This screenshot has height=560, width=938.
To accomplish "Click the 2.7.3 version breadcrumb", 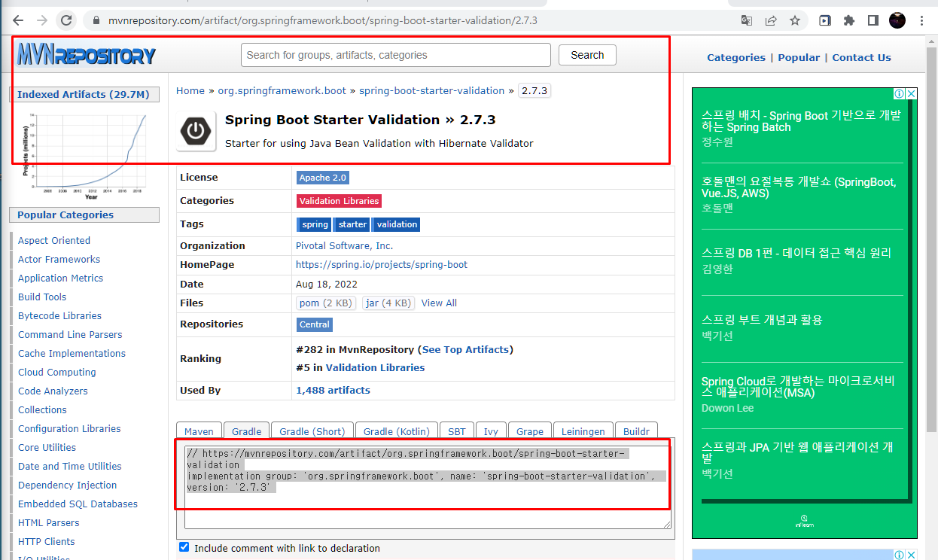I will click(x=534, y=90).
